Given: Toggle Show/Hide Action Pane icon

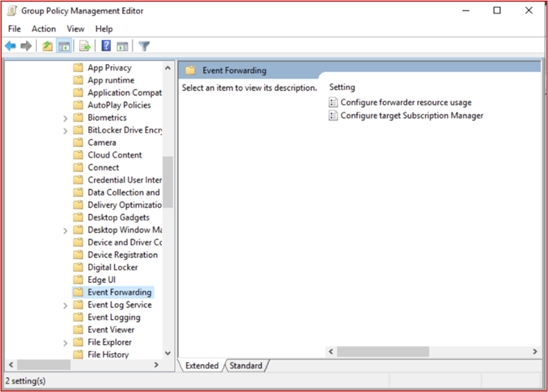Looking at the screenshot, I should (x=123, y=46).
